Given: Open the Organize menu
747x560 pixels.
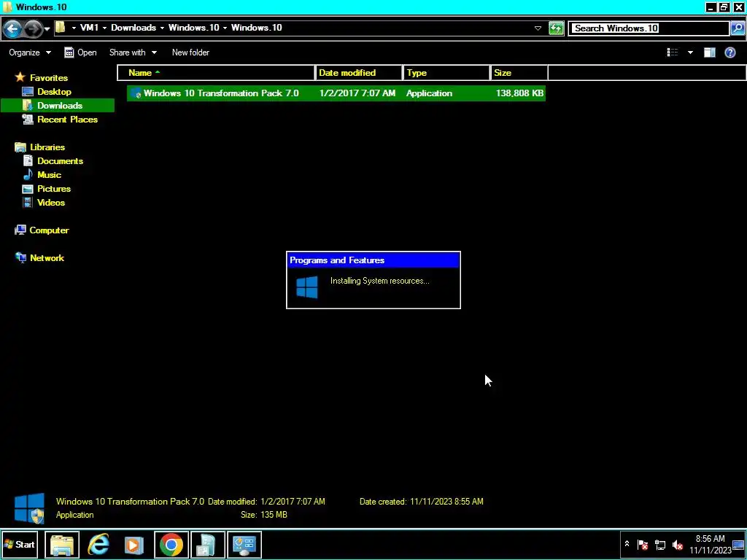Looking at the screenshot, I should click(x=30, y=52).
